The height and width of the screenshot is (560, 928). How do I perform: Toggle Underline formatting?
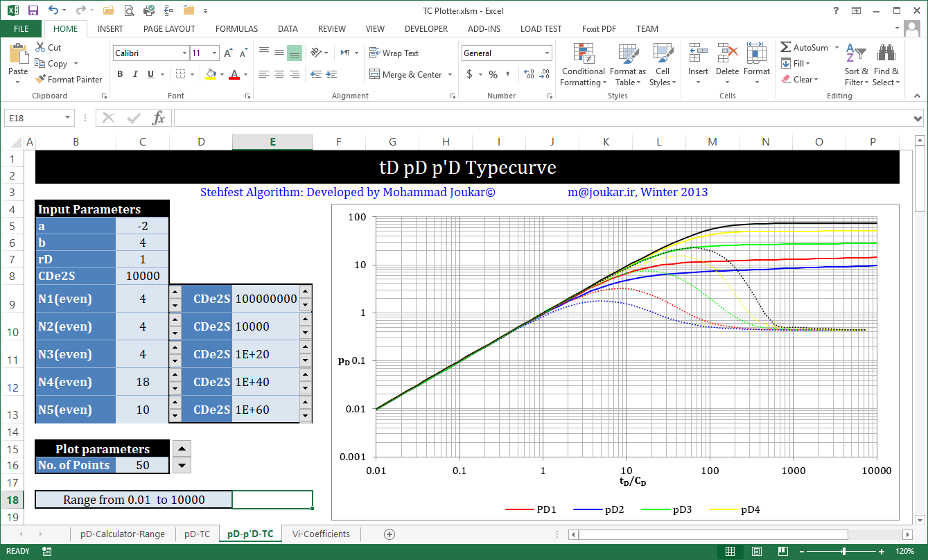(150, 74)
